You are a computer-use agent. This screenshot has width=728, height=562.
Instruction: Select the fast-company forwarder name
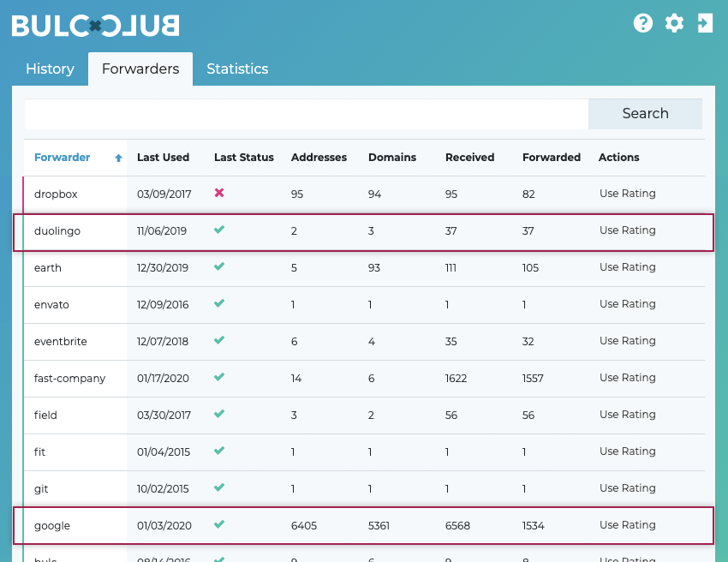[69, 379]
